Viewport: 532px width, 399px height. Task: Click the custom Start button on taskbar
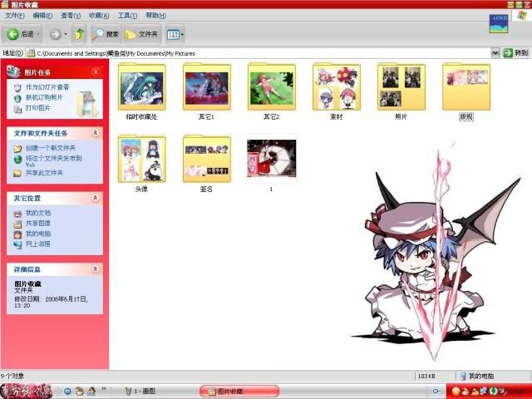click(27, 392)
